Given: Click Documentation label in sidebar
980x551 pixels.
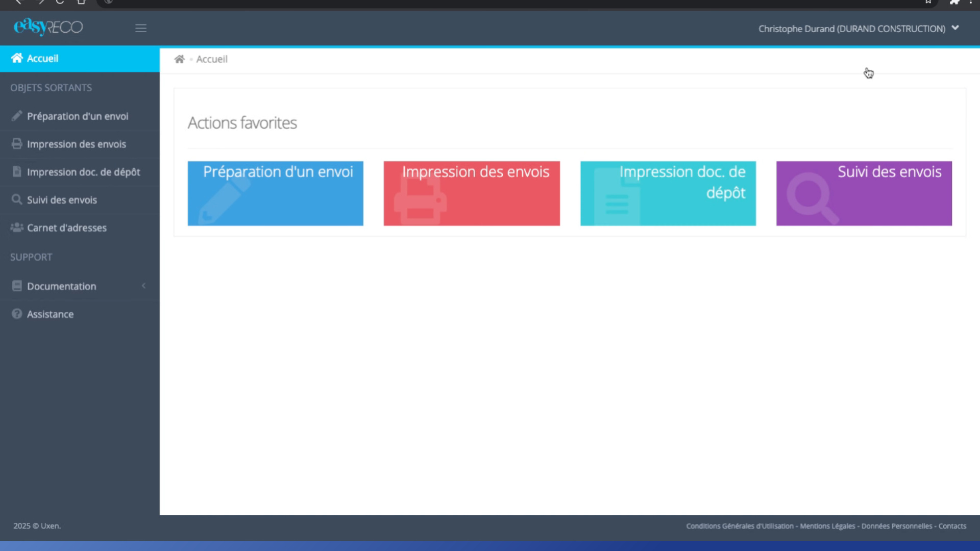Looking at the screenshot, I should click(x=61, y=286).
